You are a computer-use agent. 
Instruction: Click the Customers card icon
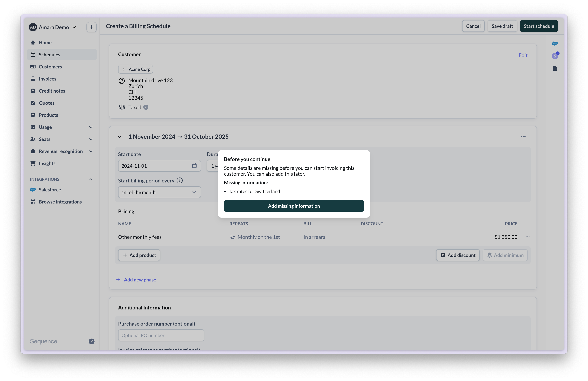[x=33, y=67]
